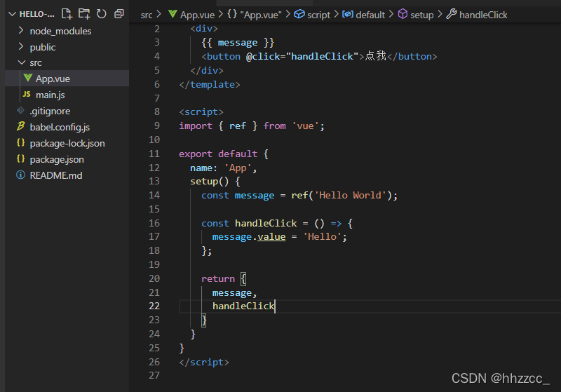Click the return keyword on line 20
The width and height of the screenshot is (561, 392).
click(x=218, y=279)
